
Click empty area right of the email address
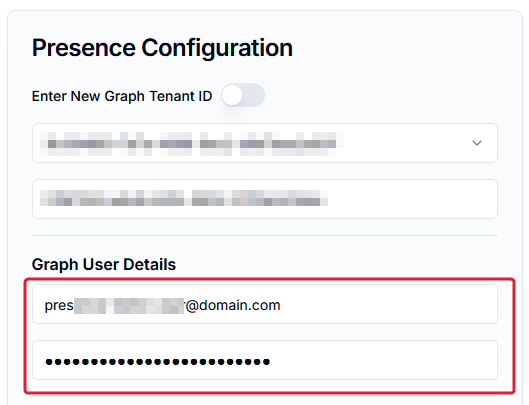[x=388, y=304]
